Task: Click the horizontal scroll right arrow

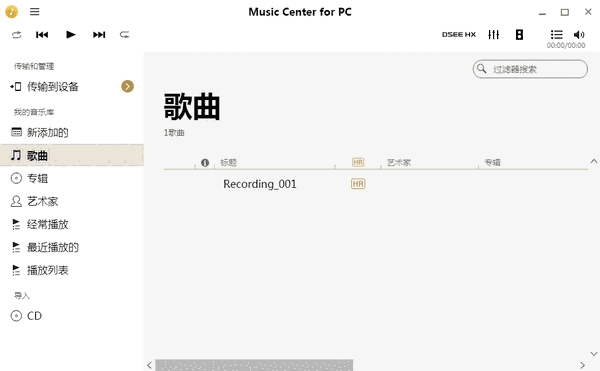Action: tap(582, 365)
